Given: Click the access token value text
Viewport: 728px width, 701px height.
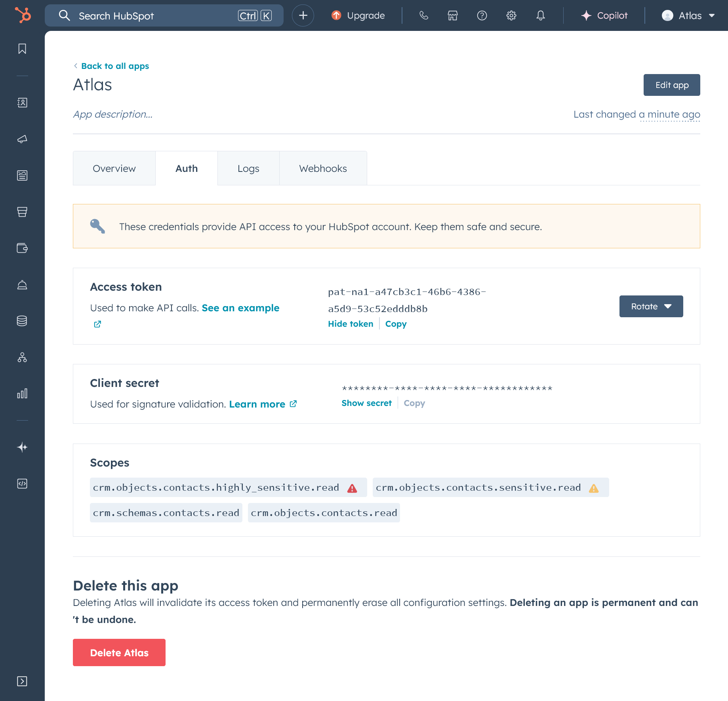Looking at the screenshot, I should (407, 300).
